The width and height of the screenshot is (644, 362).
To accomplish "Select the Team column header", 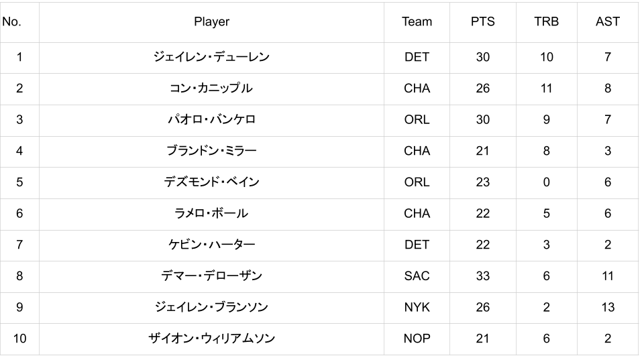I will tap(417, 22).
